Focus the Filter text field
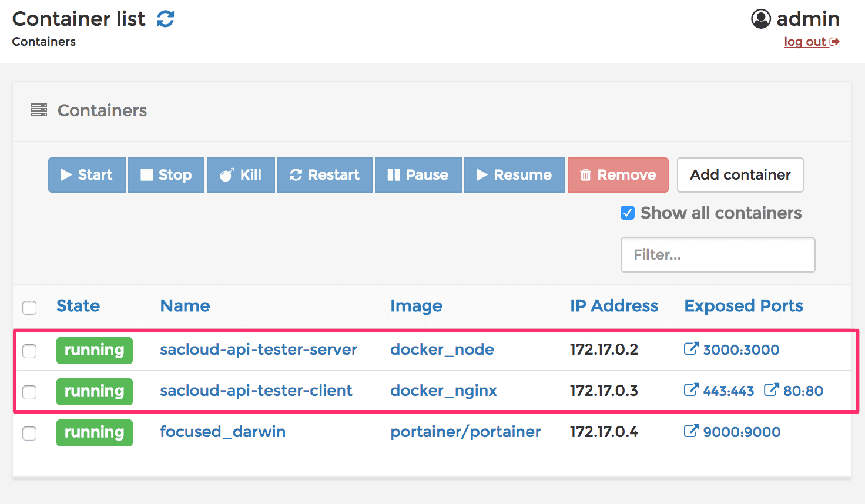Viewport: 865px width, 504px height. tap(718, 255)
